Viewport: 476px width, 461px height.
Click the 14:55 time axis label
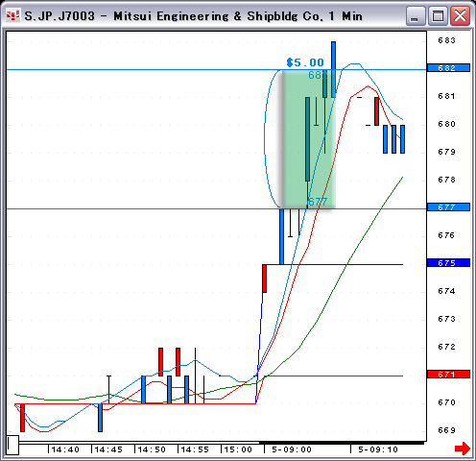coord(195,449)
